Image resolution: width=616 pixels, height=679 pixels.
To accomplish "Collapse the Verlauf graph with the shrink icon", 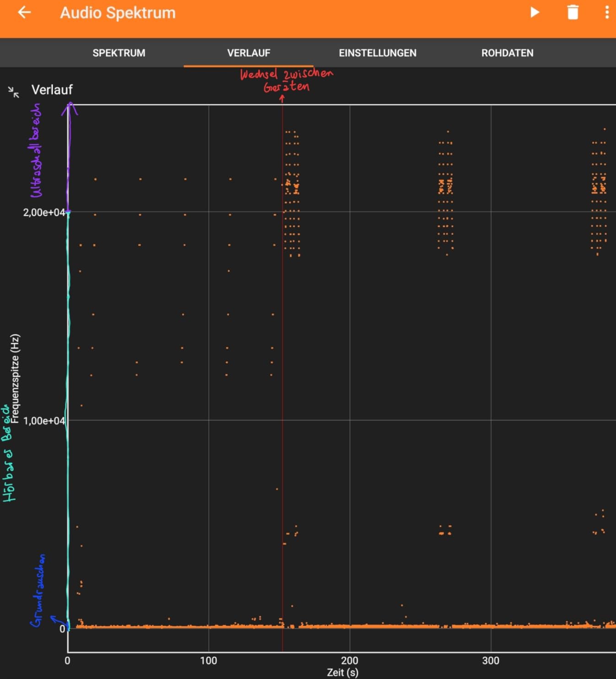I will coord(14,92).
